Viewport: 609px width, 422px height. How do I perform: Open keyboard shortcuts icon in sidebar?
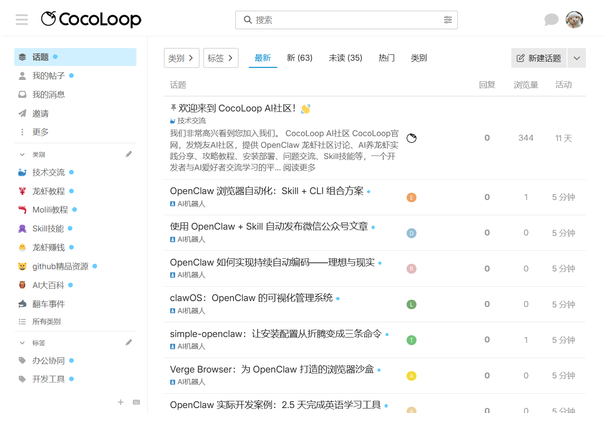click(x=136, y=402)
